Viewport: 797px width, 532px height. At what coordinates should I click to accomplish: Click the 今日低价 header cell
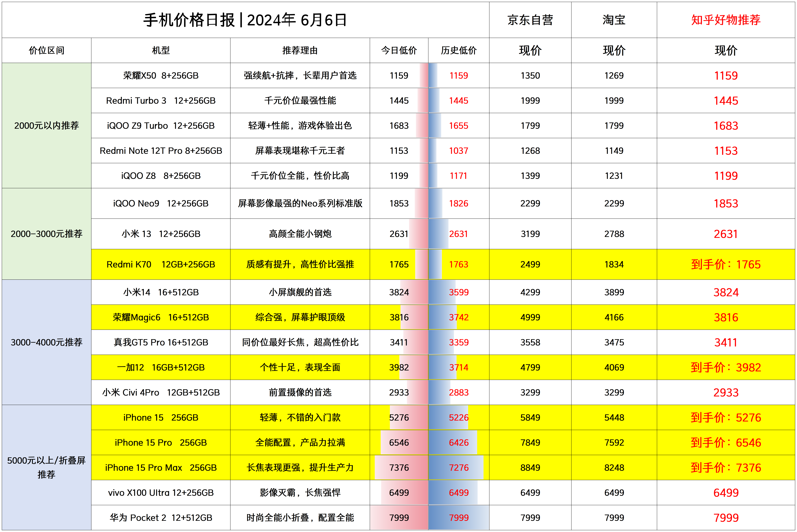click(399, 50)
